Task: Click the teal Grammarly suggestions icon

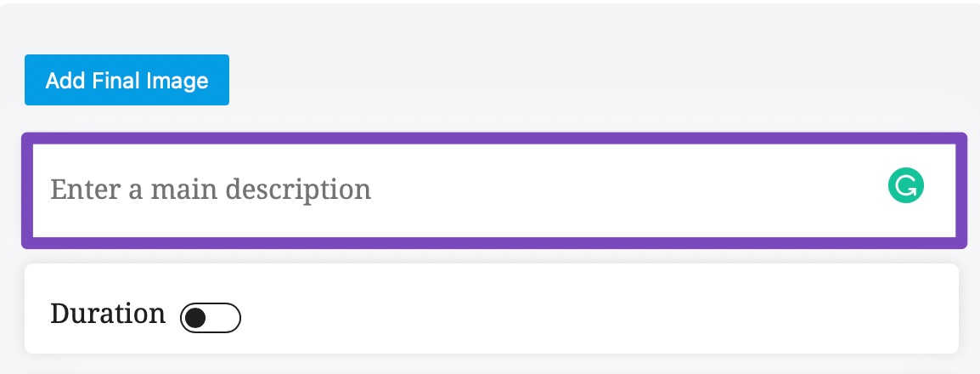Action: tap(905, 186)
